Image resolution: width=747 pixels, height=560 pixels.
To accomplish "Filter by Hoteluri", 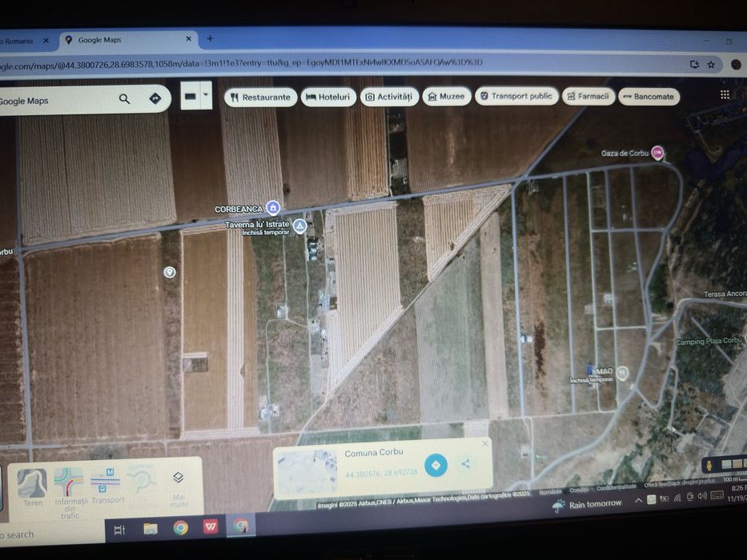I will pos(328,97).
